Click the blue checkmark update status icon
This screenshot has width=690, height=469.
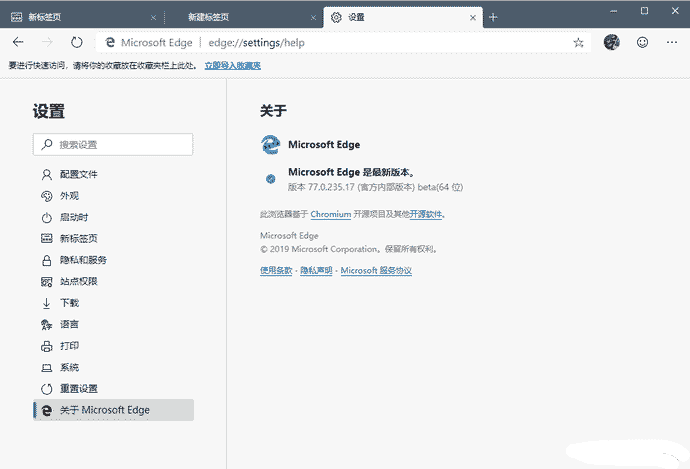tap(271, 179)
